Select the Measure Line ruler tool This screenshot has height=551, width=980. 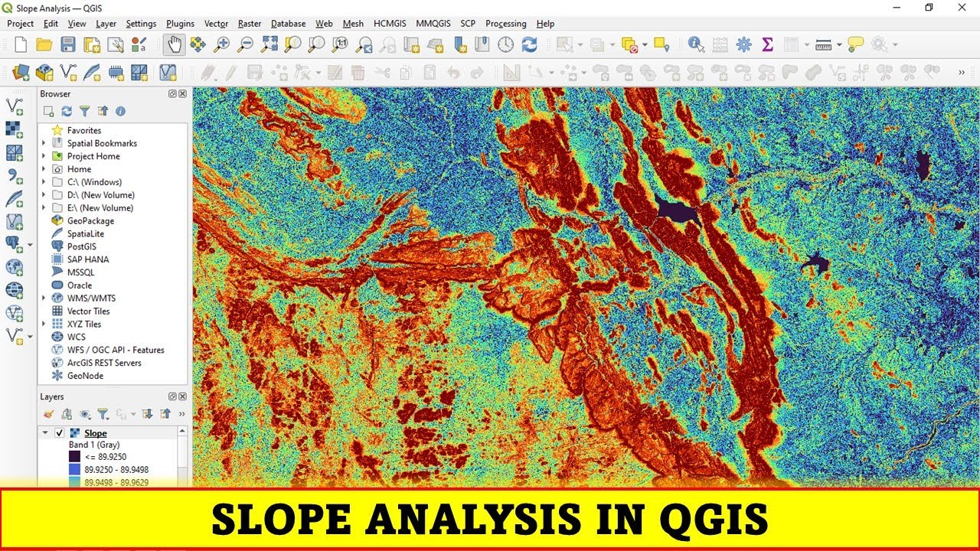pos(824,44)
